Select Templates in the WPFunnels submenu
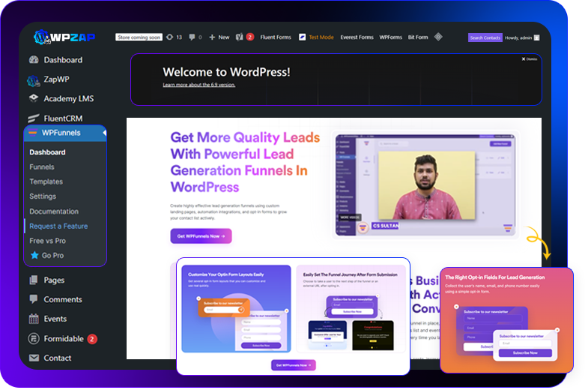 pos(46,181)
